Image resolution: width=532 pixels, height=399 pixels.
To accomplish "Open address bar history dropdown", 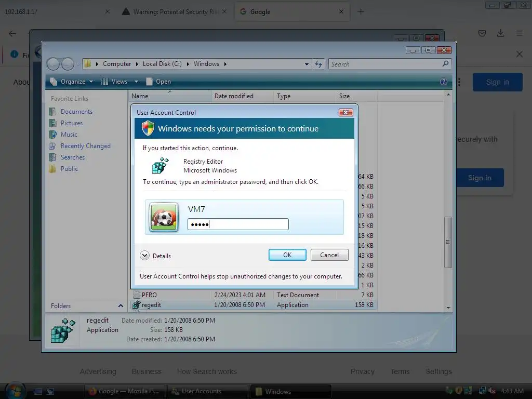I will tap(307, 64).
